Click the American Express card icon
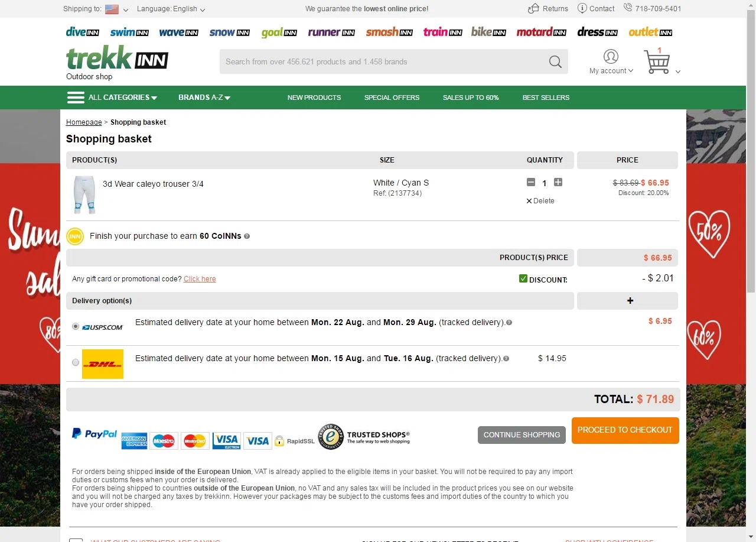This screenshot has width=756, height=542. pos(134,441)
